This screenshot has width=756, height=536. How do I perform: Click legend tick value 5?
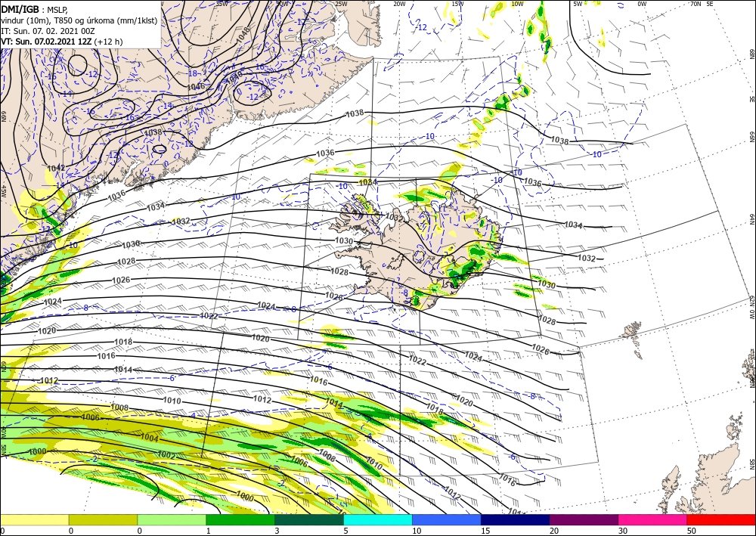point(345,531)
